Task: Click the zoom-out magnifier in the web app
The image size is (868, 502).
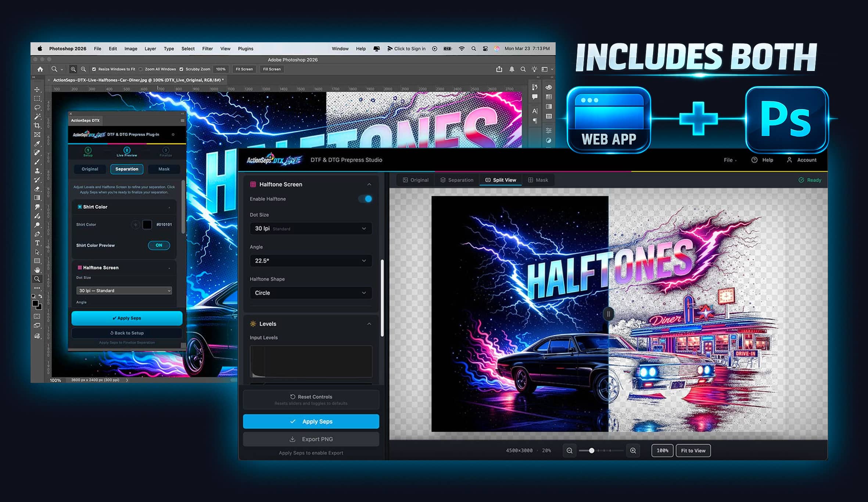Action: (570, 450)
